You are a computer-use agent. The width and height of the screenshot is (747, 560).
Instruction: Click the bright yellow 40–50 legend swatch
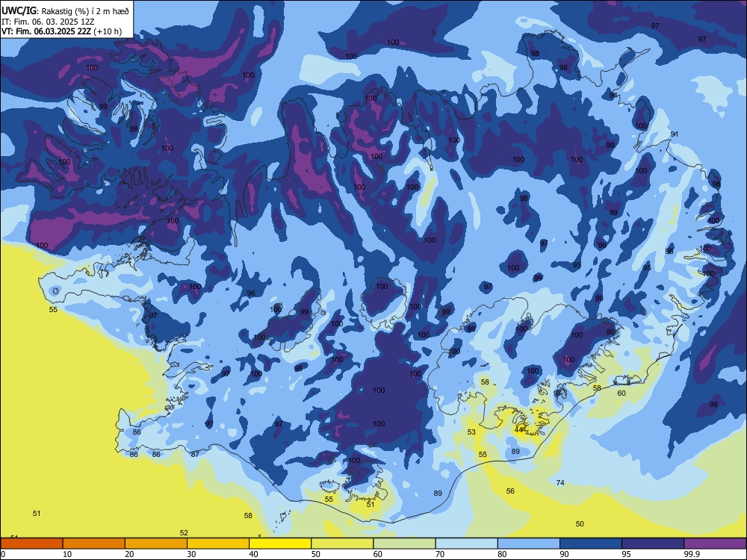280,544
